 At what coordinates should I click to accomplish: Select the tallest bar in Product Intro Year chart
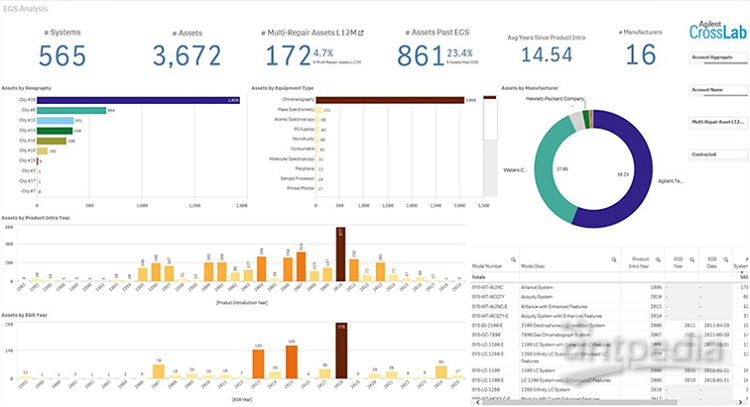click(340, 255)
